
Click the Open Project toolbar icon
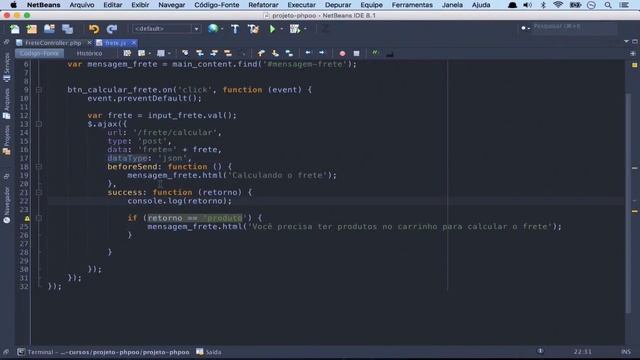pos(49,29)
